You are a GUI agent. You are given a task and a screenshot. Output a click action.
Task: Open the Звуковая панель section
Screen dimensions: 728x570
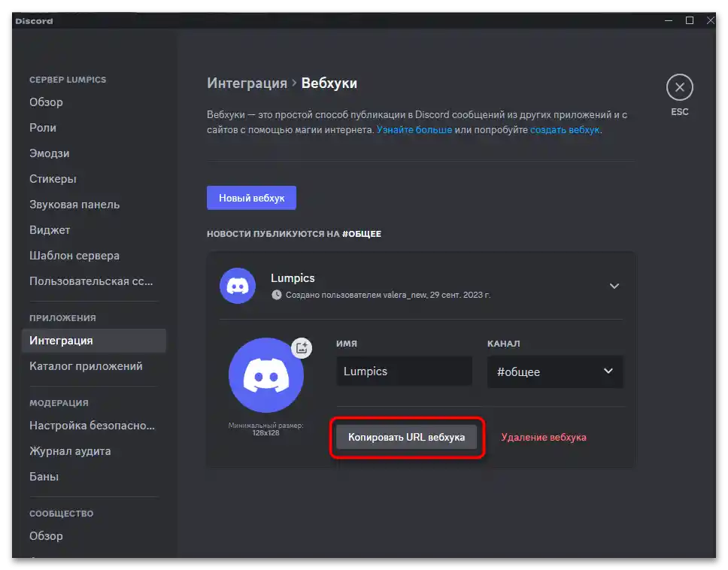click(75, 204)
